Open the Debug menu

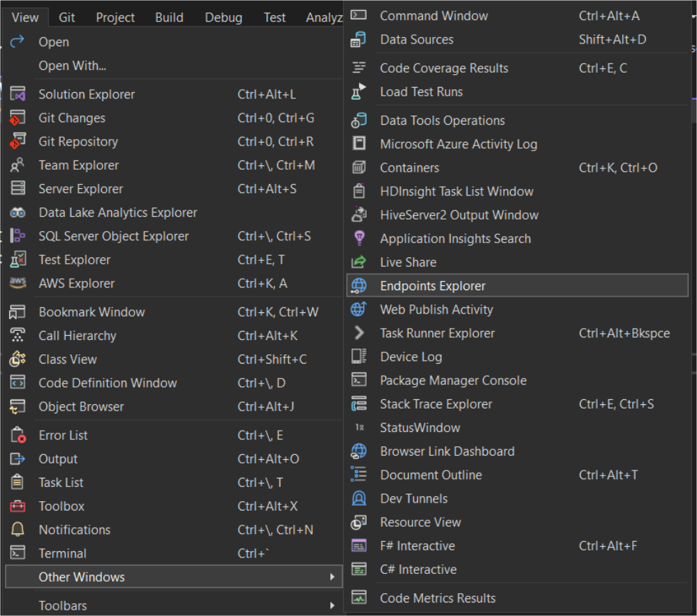[223, 17]
